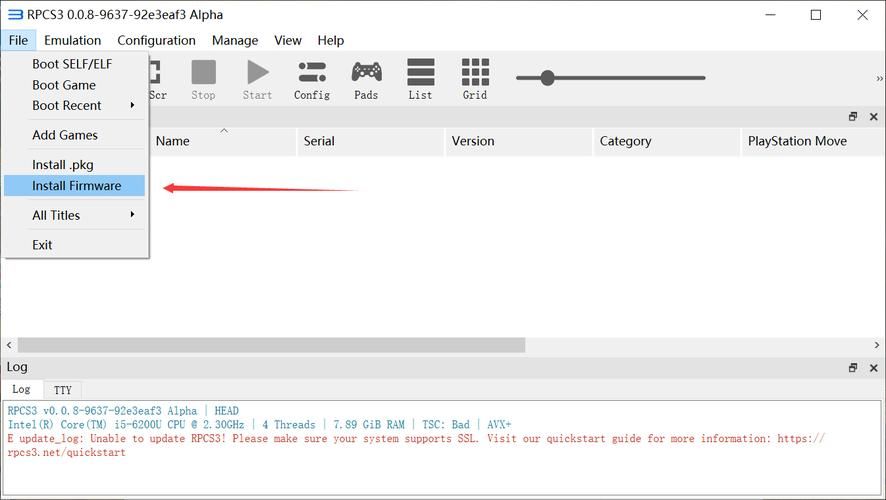The height and width of the screenshot is (500, 886).
Task: Sort by PlayStation Move column header
Action: 813,141
